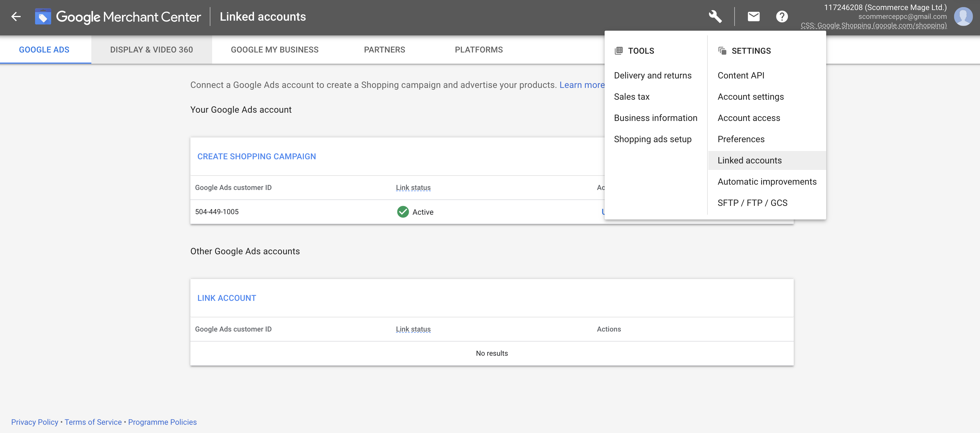Open the profile avatar icon
The width and height of the screenshot is (980, 433).
[963, 17]
